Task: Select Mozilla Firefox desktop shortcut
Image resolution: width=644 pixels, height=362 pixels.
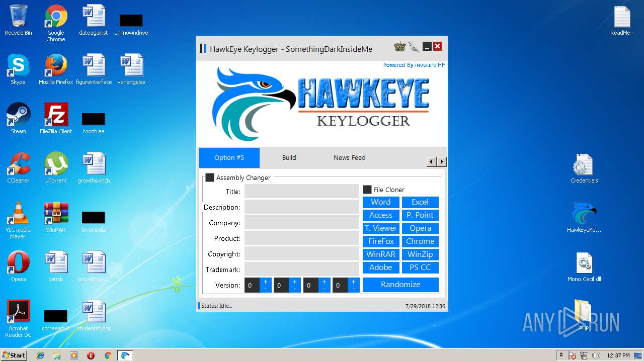Action: (x=56, y=69)
